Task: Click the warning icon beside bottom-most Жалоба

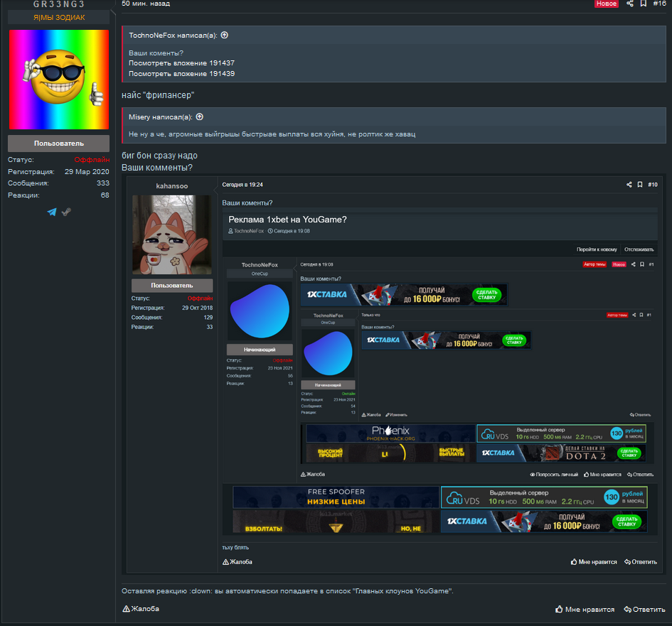Action: (126, 609)
